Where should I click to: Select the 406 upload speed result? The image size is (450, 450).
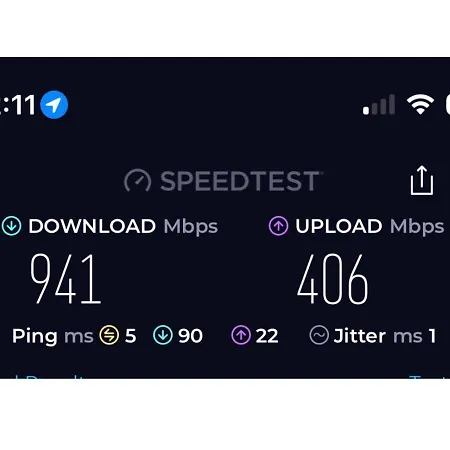click(x=332, y=279)
